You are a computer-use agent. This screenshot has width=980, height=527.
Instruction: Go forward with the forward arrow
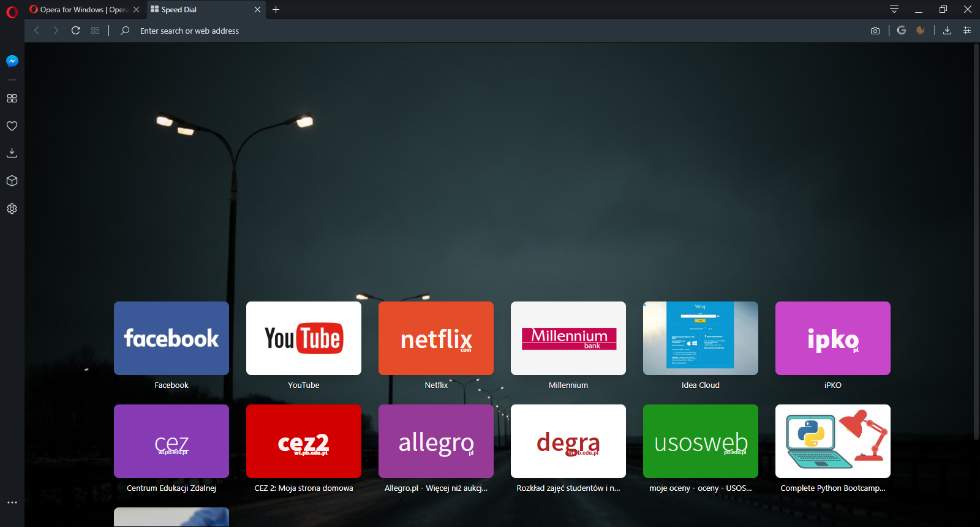[x=56, y=31]
